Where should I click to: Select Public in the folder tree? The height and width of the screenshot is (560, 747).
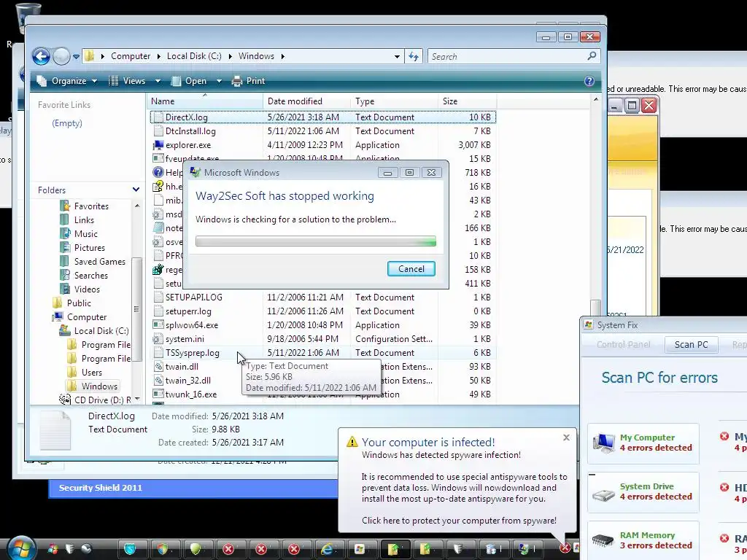pos(72,303)
